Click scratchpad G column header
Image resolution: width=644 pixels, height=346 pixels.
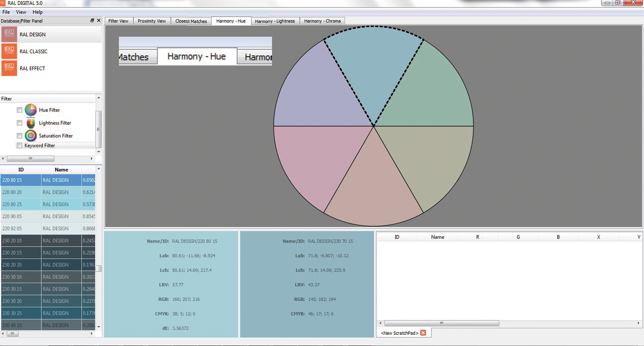518,237
